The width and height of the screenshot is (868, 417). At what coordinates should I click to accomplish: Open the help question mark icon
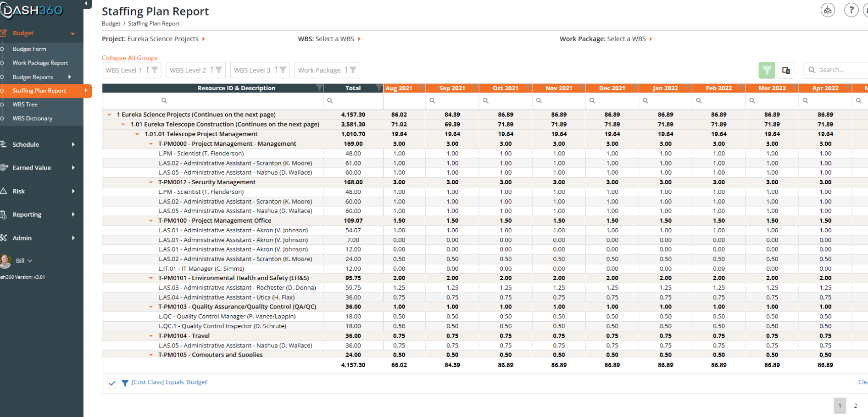(851, 10)
